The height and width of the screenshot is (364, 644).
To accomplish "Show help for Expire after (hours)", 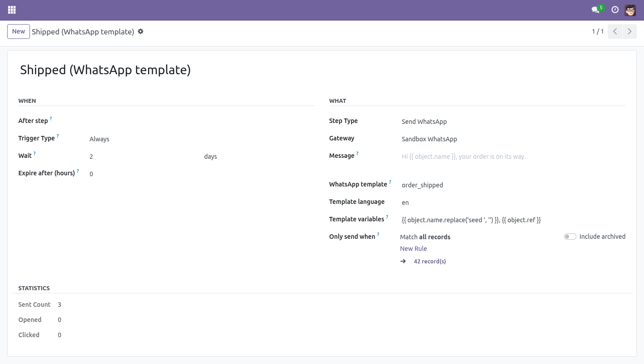I will (78, 171).
